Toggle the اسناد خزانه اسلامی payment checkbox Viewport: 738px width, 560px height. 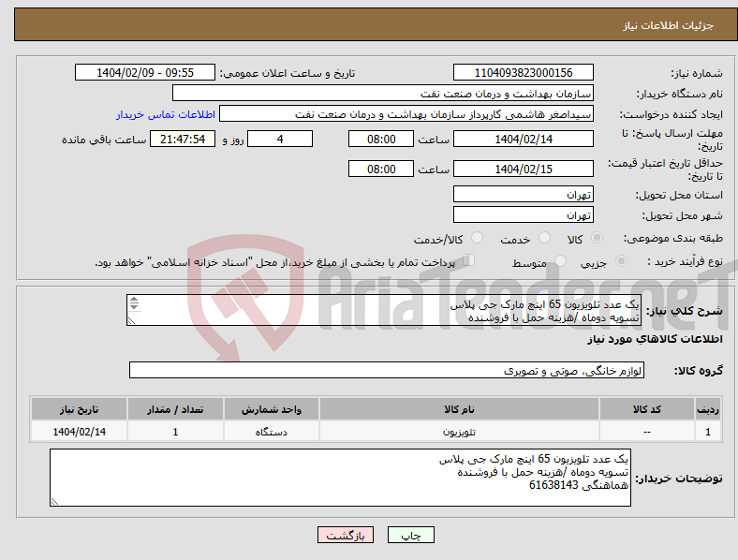tap(468, 259)
